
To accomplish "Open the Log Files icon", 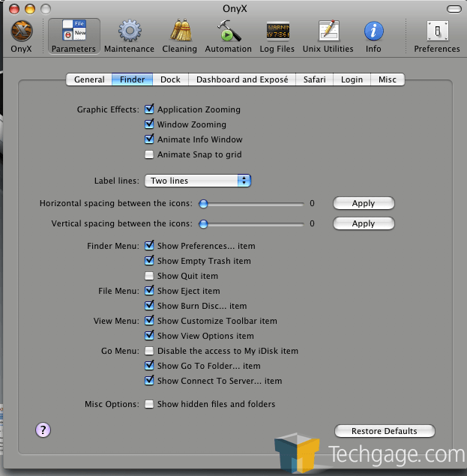I will point(278,31).
